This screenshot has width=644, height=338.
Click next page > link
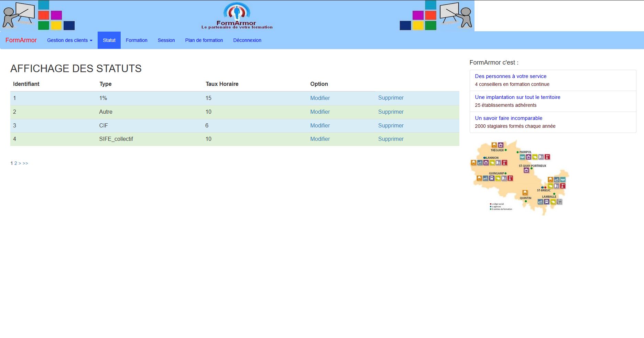point(20,163)
